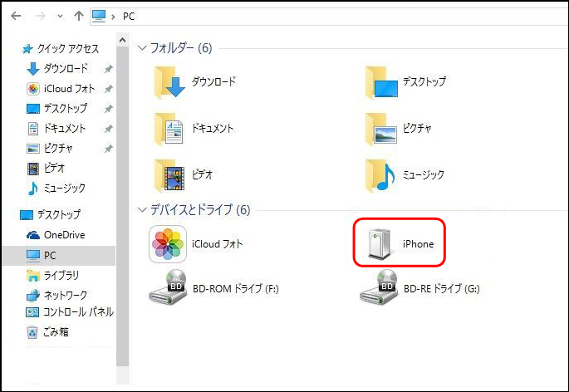
Task: Click the forward navigation arrow
Action: (40, 16)
